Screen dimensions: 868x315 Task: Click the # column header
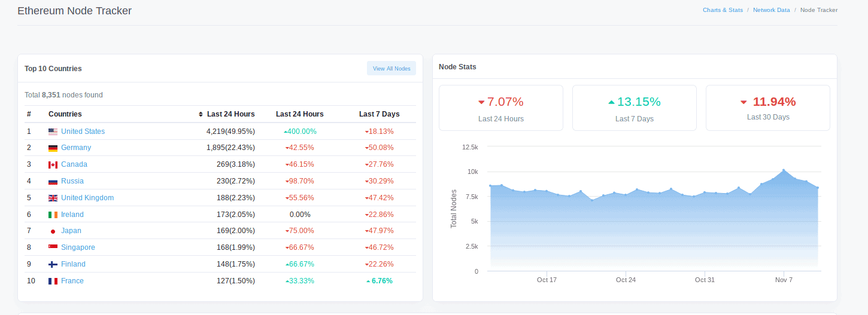coord(29,114)
